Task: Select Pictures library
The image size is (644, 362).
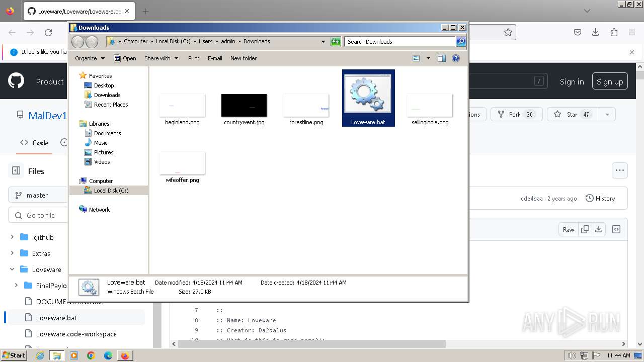Action: point(104,152)
